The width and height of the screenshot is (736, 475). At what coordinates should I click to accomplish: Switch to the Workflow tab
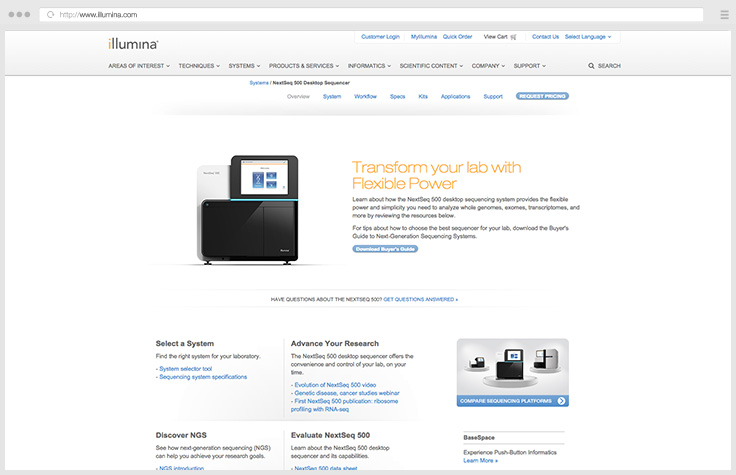tap(365, 97)
